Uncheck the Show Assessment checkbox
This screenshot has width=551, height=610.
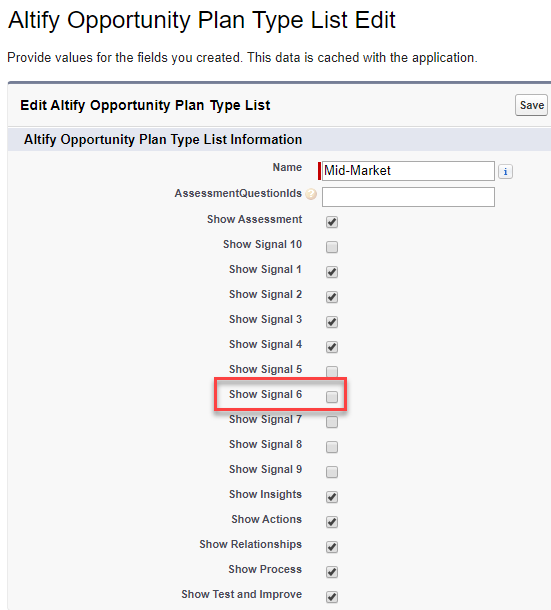tap(332, 222)
